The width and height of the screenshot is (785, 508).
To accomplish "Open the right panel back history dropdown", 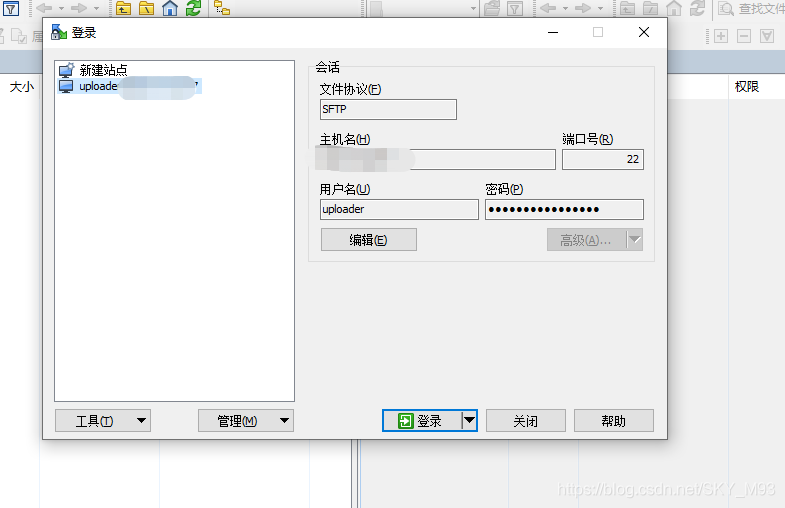I will [x=565, y=9].
